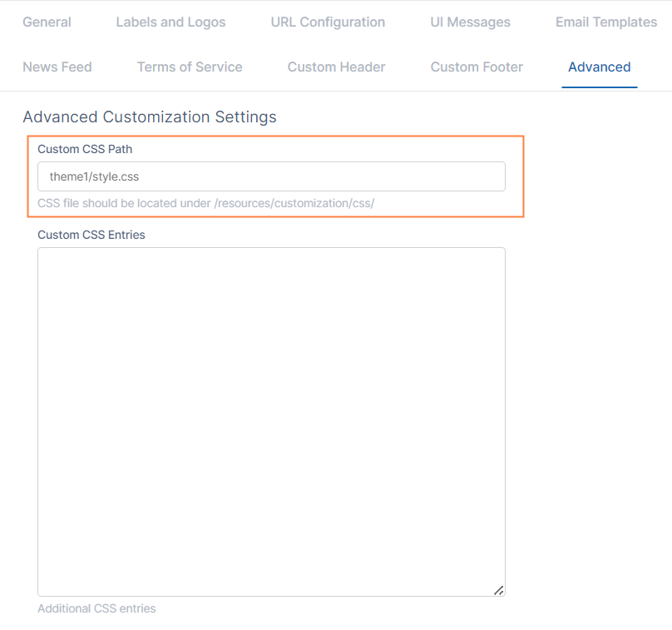This screenshot has height=630, width=672.
Task: Click the textarea resize handle
Action: tap(499, 590)
